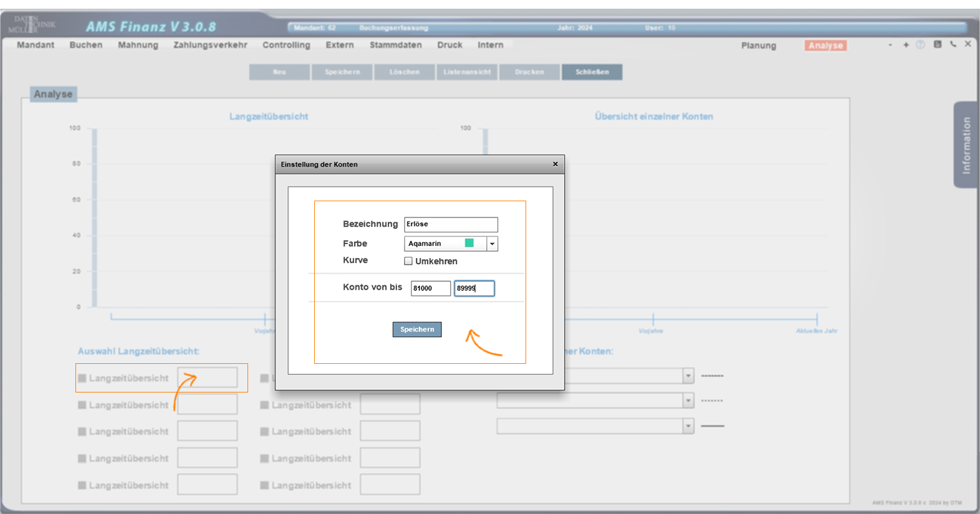Click the plus zoom icon

click(x=906, y=45)
